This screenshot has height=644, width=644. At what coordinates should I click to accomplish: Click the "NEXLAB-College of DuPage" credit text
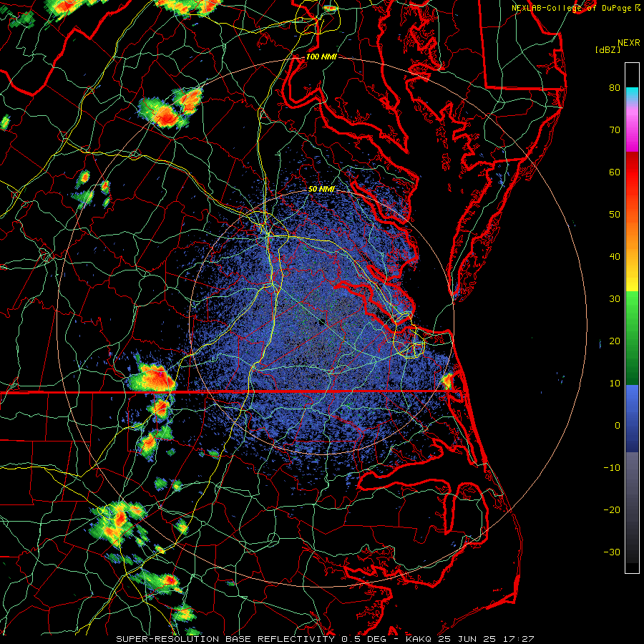coord(572,8)
